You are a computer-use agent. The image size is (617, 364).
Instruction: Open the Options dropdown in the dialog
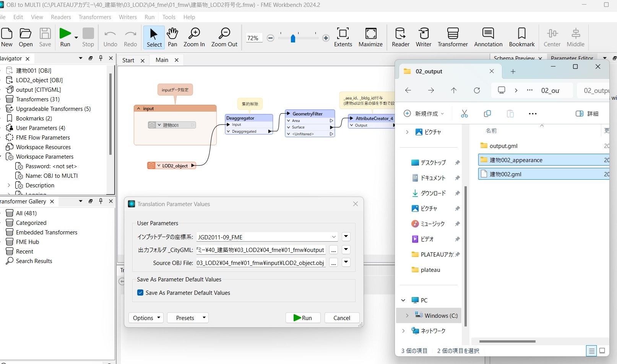[146, 318]
